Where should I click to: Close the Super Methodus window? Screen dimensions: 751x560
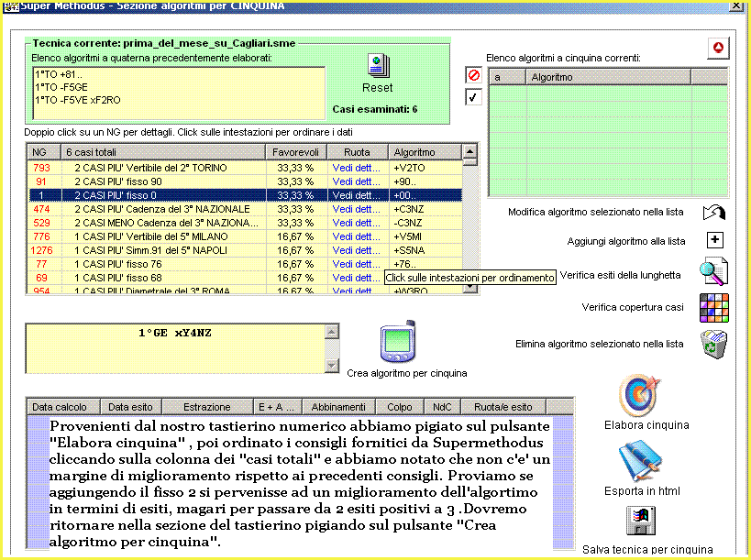click(x=736, y=5)
